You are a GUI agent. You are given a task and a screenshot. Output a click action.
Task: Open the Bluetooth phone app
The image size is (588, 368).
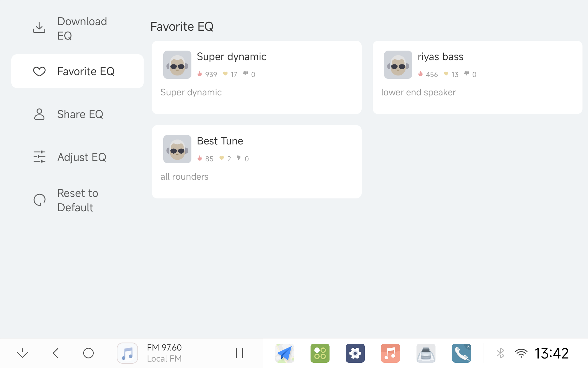tap(461, 353)
